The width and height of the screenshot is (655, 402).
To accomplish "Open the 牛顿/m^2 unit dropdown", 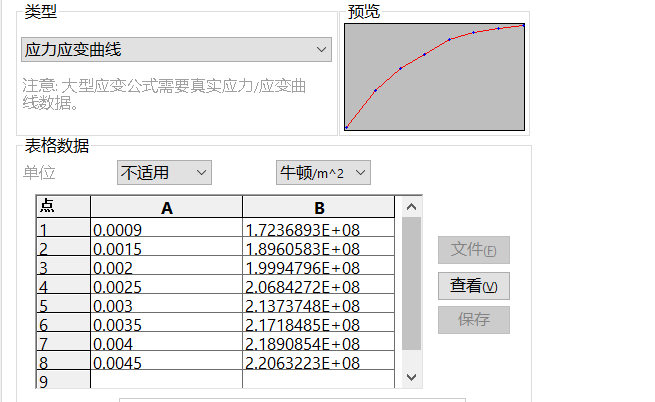I will [323, 173].
